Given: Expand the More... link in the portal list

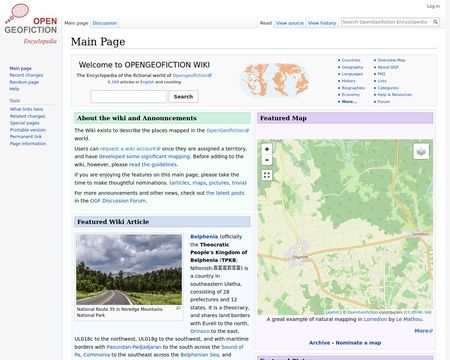Looking at the screenshot, I should pos(349,102).
